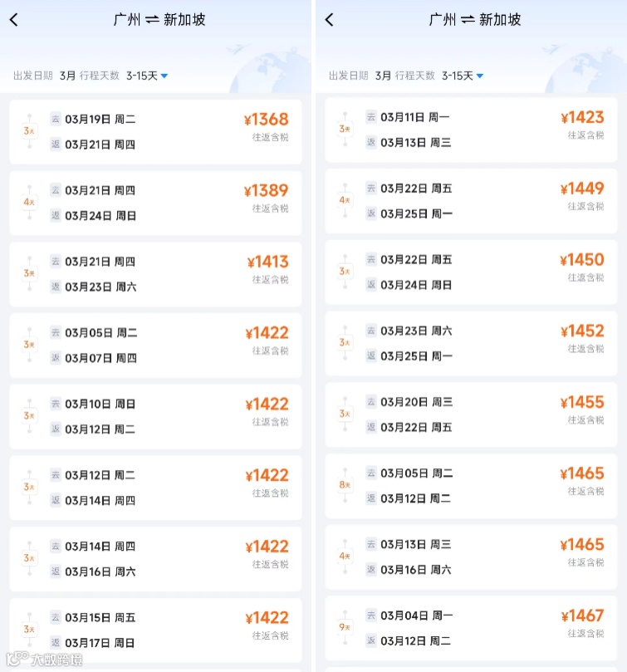Expand the 3-15天 dropdown in left screen
627x672 pixels.
tap(146, 76)
